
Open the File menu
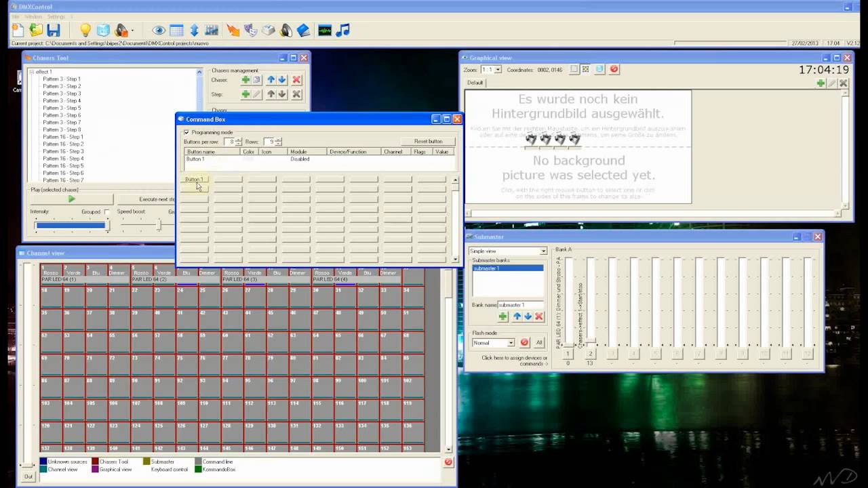(16, 16)
